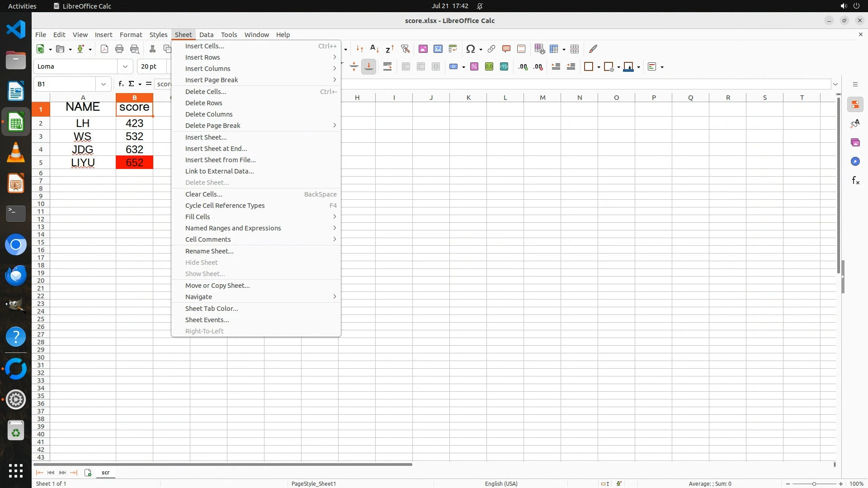Toggle the Wrap Text button
868x488 pixels.
(387, 67)
